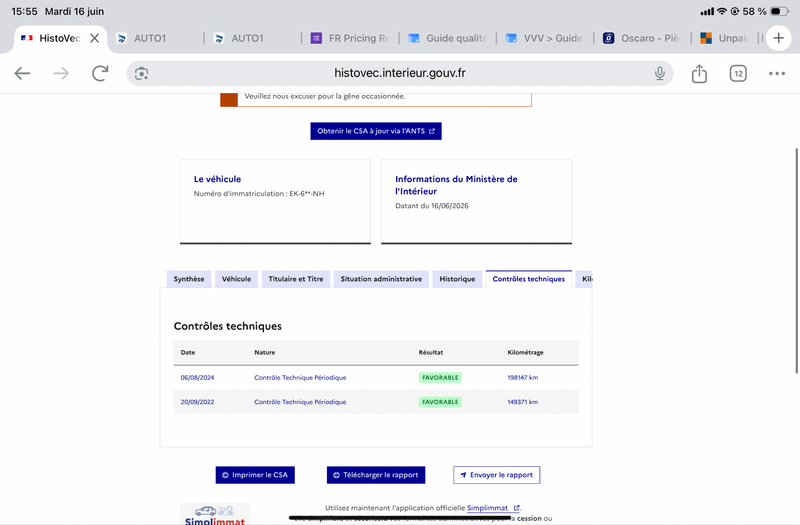
Task: Click the date 20/09/2022
Action: click(197, 402)
